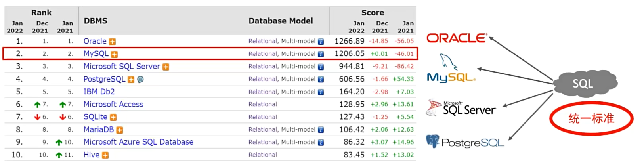
Task: Open the PostgreSQL DBMS link
Action: [x=104, y=79]
